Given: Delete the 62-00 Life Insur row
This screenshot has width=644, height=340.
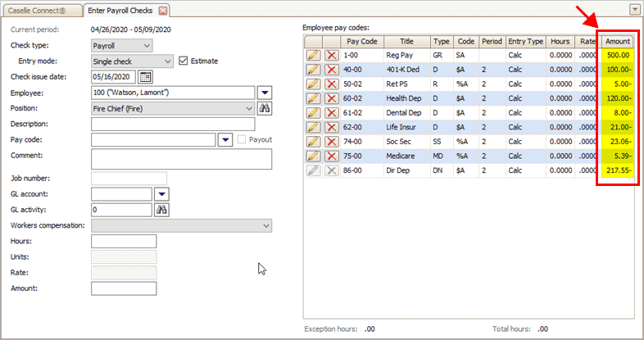Looking at the screenshot, I should coord(332,127).
